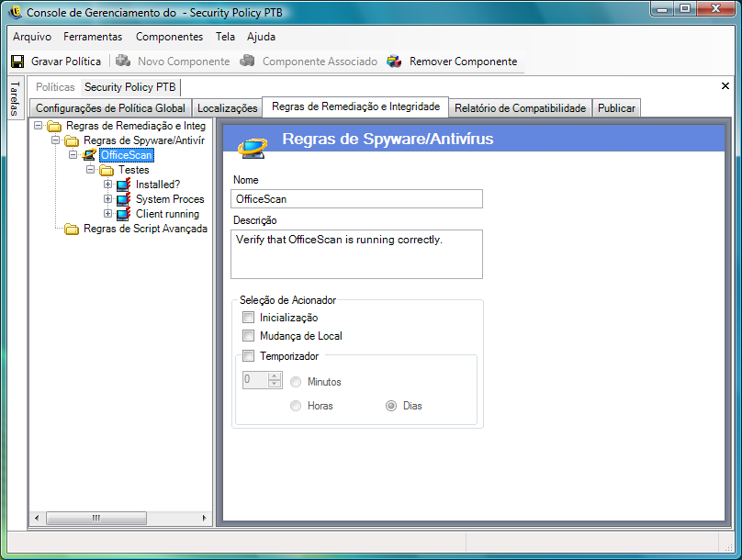Image resolution: width=742 pixels, height=560 pixels.
Task: Select the Dias radio button
Action: click(391, 406)
